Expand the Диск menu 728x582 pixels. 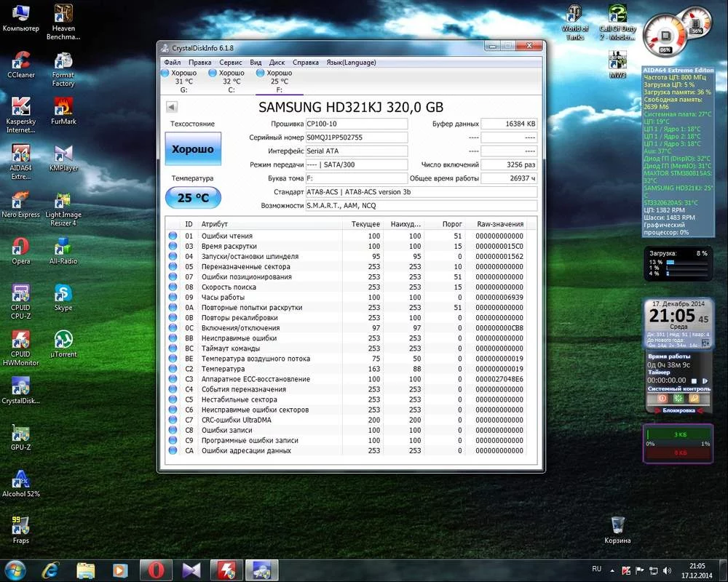(277, 63)
